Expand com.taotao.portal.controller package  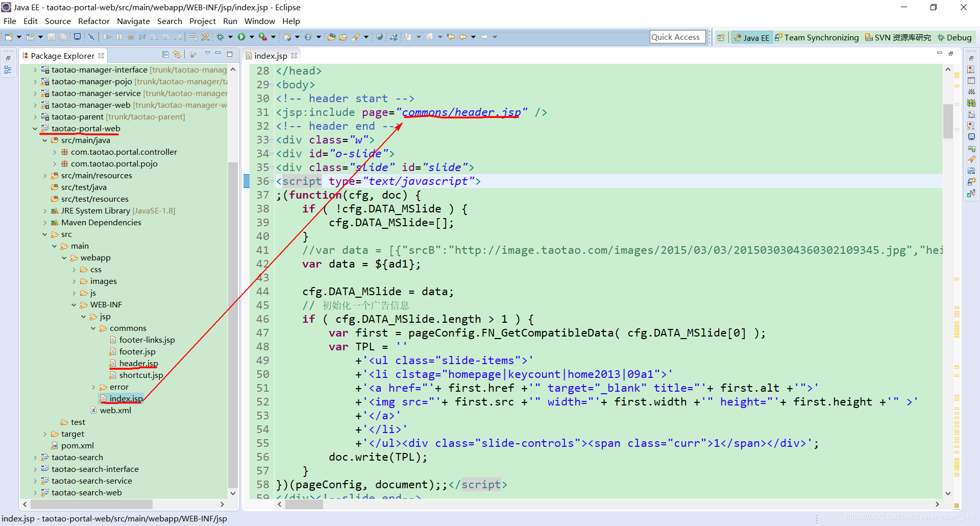pos(55,152)
